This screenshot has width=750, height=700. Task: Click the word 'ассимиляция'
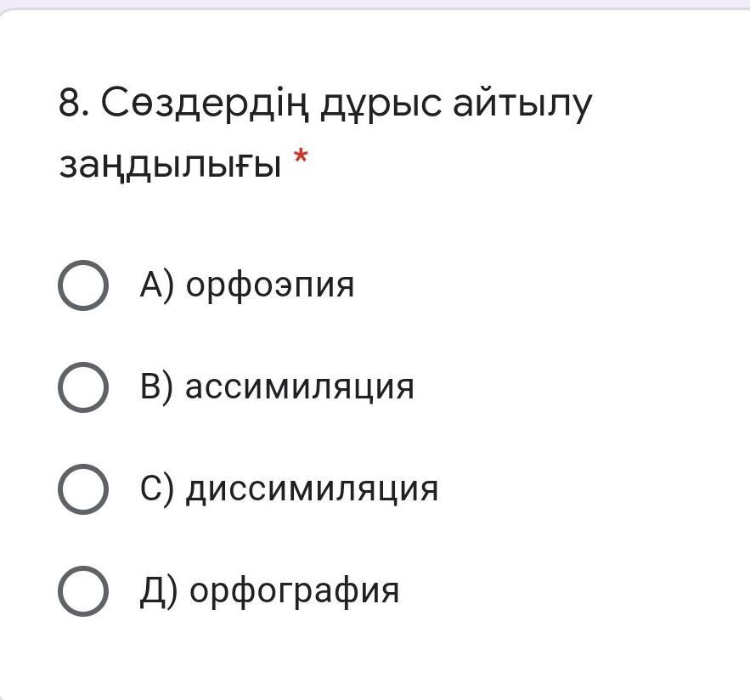[300, 388]
